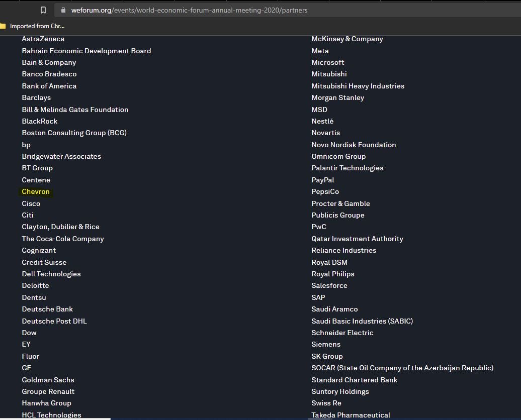The width and height of the screenshot is (521, 420).
Task: Open the Cognizant entry
Action: click(39, 250)
